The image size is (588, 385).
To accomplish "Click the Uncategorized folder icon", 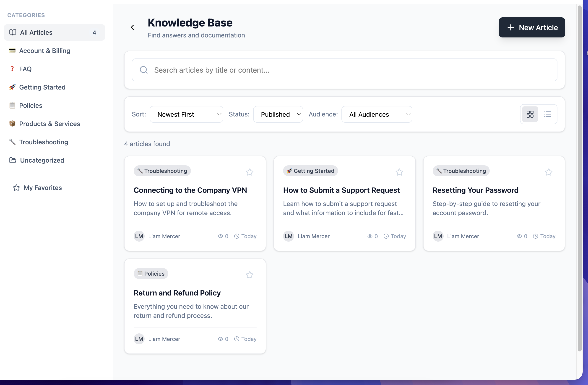I will (x=13, y=160).
